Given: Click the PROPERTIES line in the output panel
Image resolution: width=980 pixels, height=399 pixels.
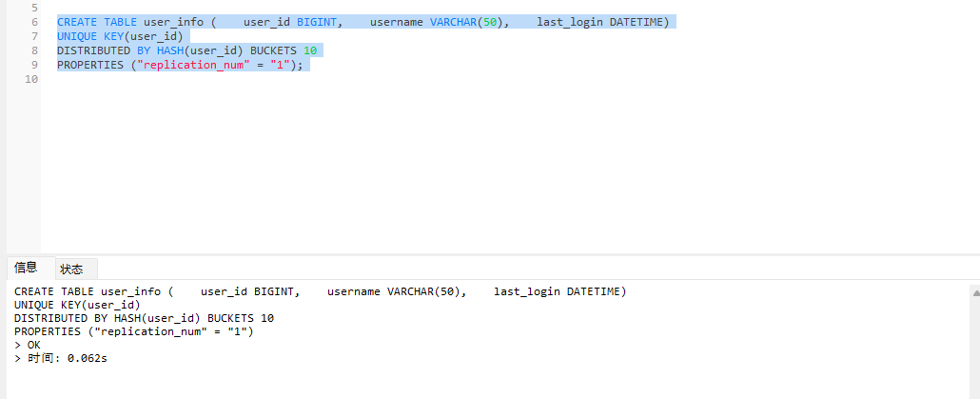Looking at the screenshot, I should 133,331.
